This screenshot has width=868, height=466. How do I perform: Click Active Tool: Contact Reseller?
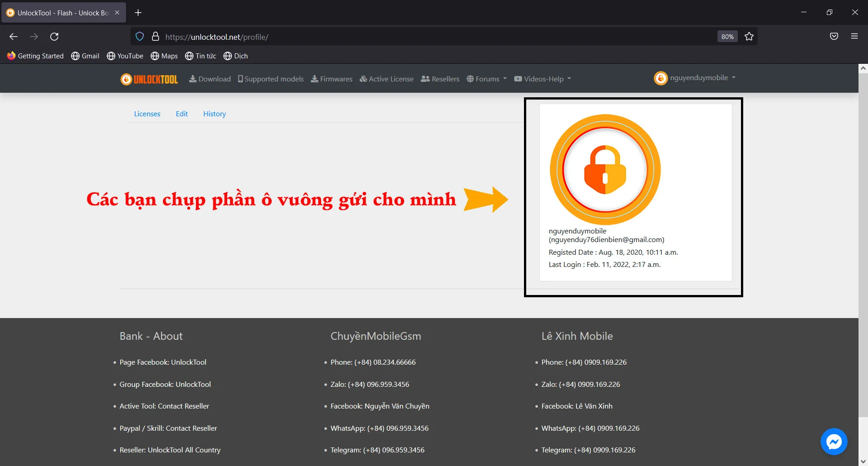tap(164, 406)
